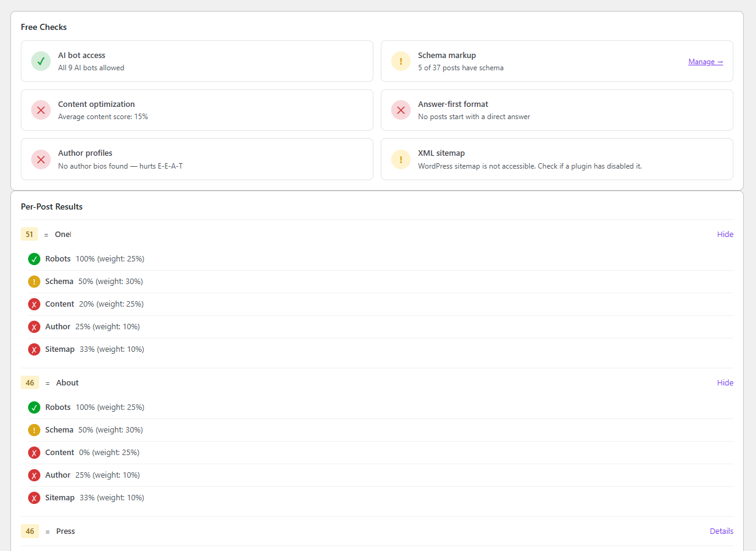Click 'No posts start with a direct answer'

tap(474, 117)
